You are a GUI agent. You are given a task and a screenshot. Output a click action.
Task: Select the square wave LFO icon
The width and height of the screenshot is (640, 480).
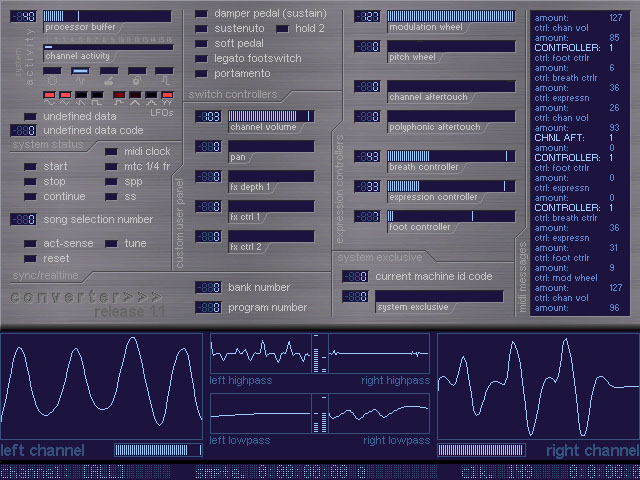97,103
